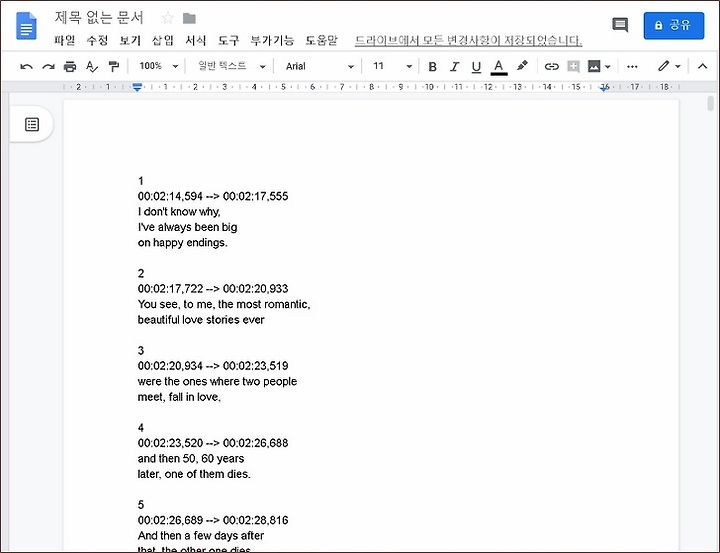Click timestamp 00:02:23,520 --> 00:02:26,688
The width and height of the screenshot is (720, 553).
[213, 443]
